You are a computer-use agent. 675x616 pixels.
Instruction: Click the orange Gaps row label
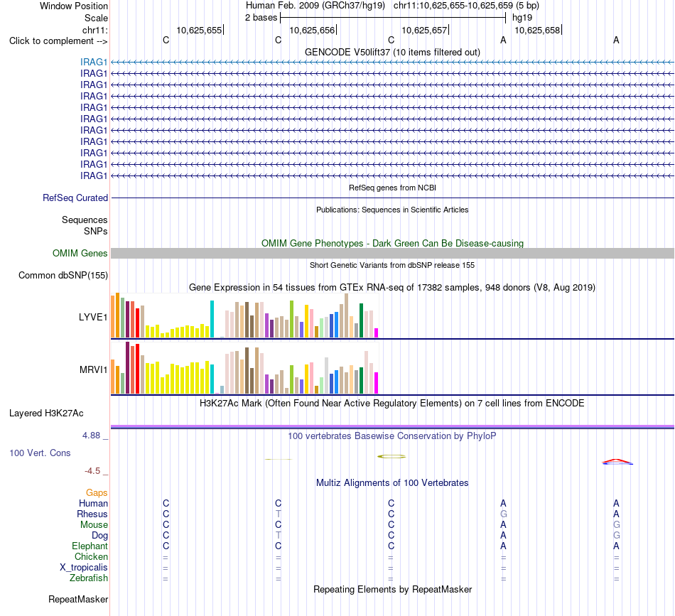97,492
